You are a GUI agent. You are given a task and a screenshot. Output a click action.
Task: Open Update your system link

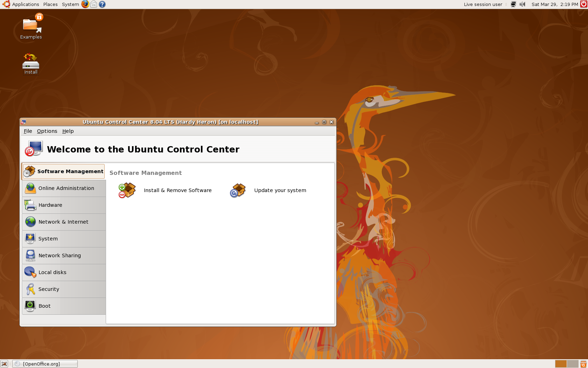pos(280,190)
